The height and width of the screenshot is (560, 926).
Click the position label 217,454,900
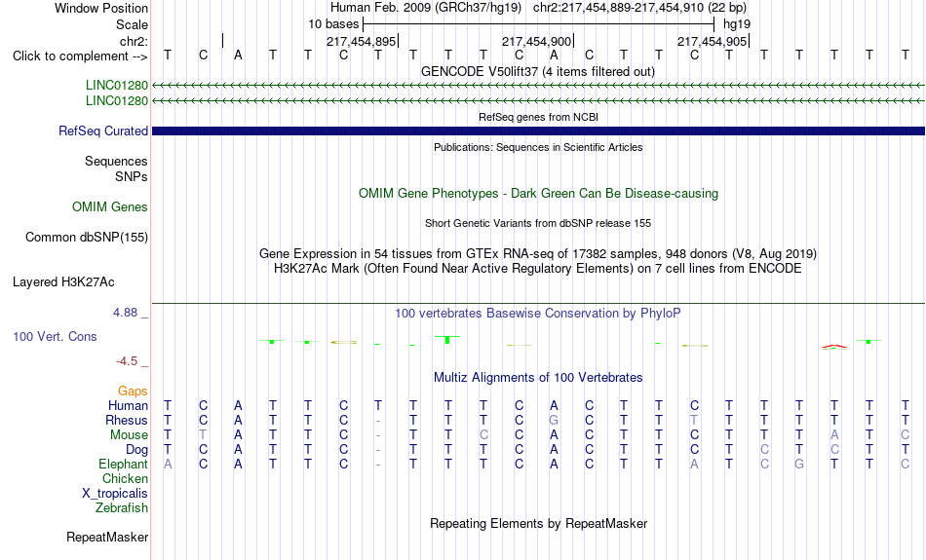[x=536, y=41]
